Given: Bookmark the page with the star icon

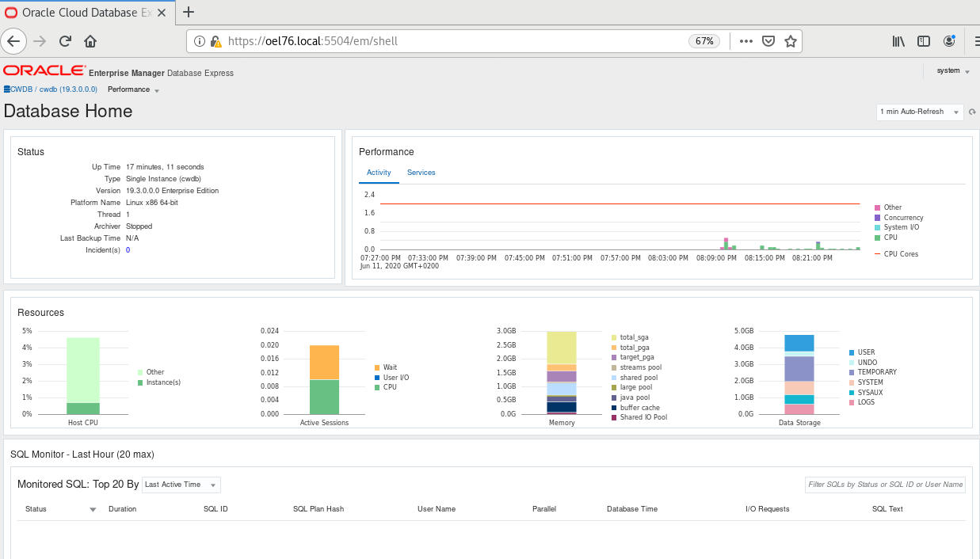Looking at the screenshot, I should [790, 40].
